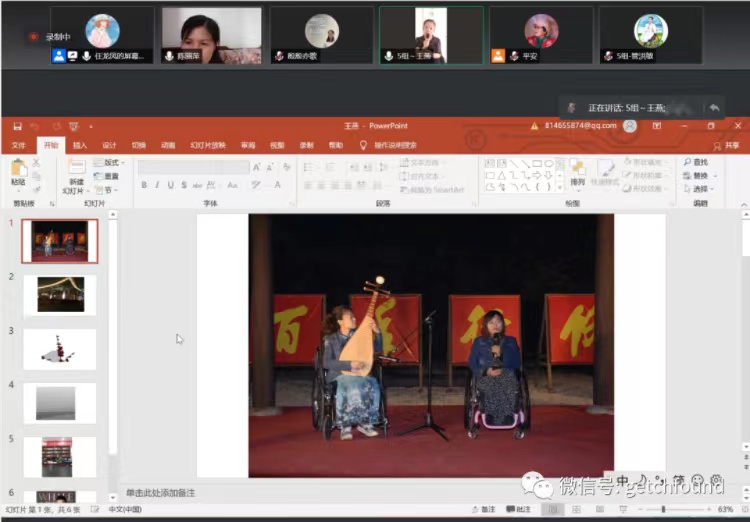Select slide 2 thumbnail in slide panel

click(x=60, y=294)
